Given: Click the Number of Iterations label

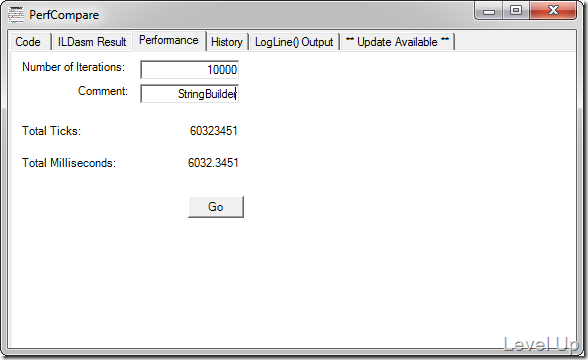Looking at the screenshot, I should tap(74, 67).
